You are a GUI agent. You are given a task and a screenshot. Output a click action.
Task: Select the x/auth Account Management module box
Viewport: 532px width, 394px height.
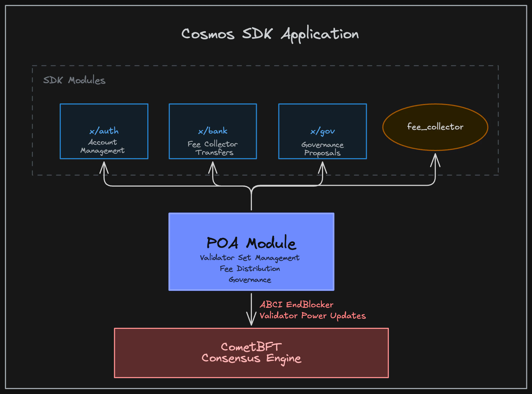coord(103,131)
